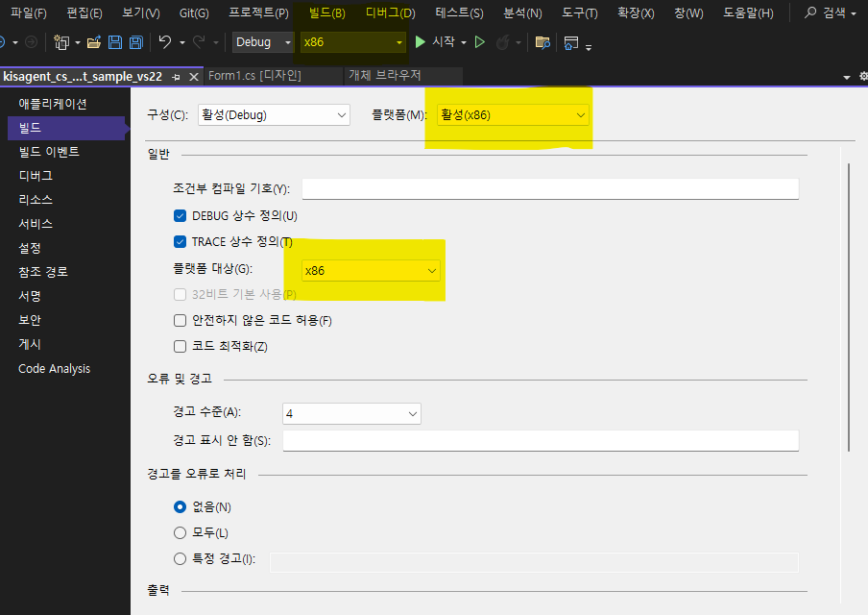Close the kisagent sample tab
Screen dimensions: 868x615
click(194, 76)
